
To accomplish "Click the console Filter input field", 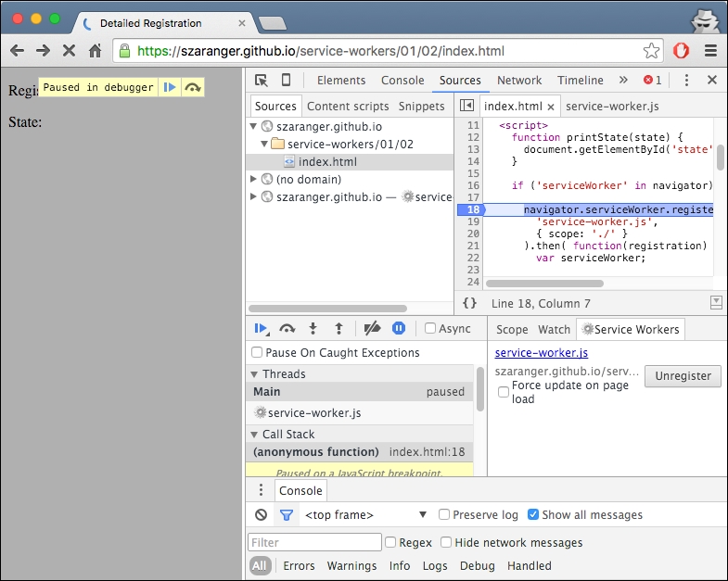I will (x=314, y=542).
